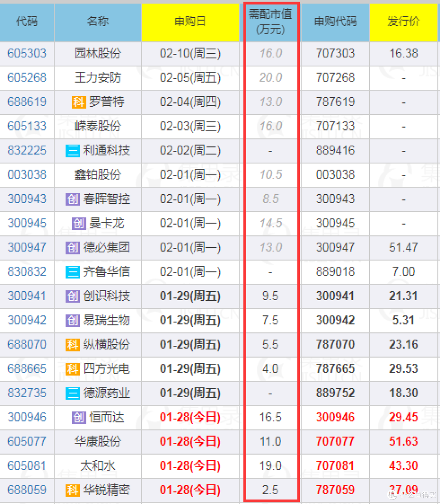The height and width of the screenshot is (504, 440).
Task: Click the 创 icon next to 德必集团
Action: click(x=73, y=248)
